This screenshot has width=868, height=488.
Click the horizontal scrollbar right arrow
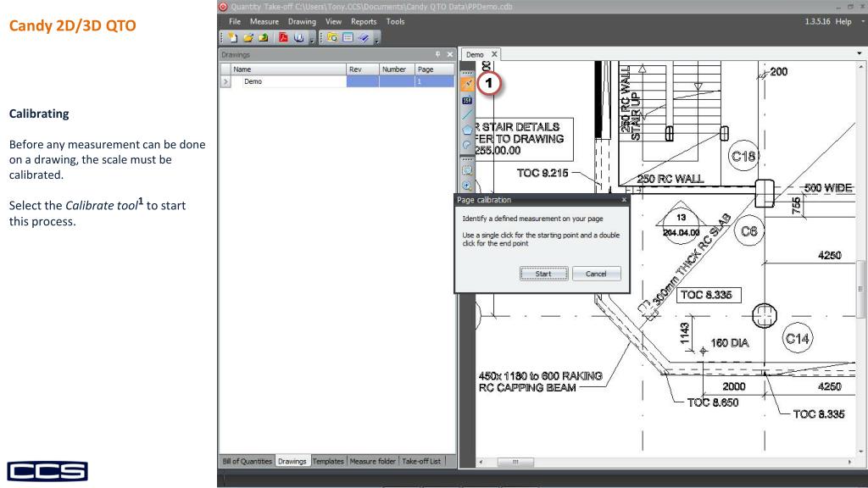click(x=849, y=462)
